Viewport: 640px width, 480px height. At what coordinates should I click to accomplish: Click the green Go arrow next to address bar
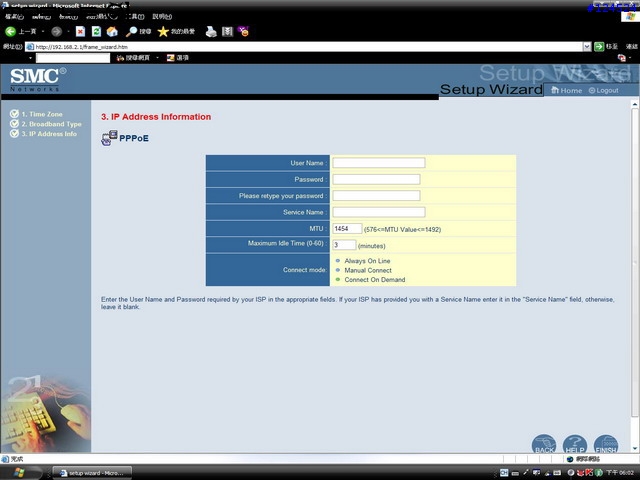(599, 47)
